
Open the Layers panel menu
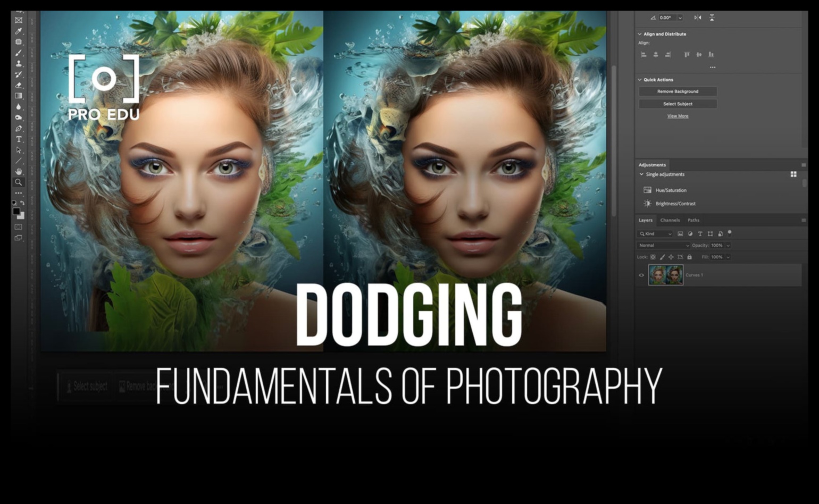click(804, 220)
